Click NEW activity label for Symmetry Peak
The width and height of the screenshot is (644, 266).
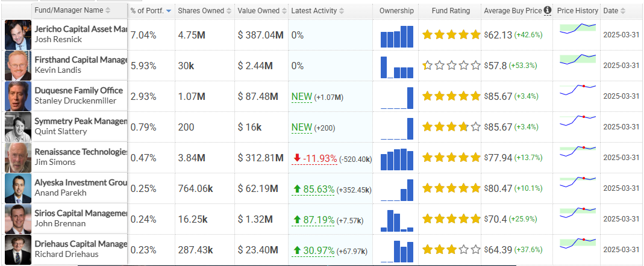click(x=302, y=128)
